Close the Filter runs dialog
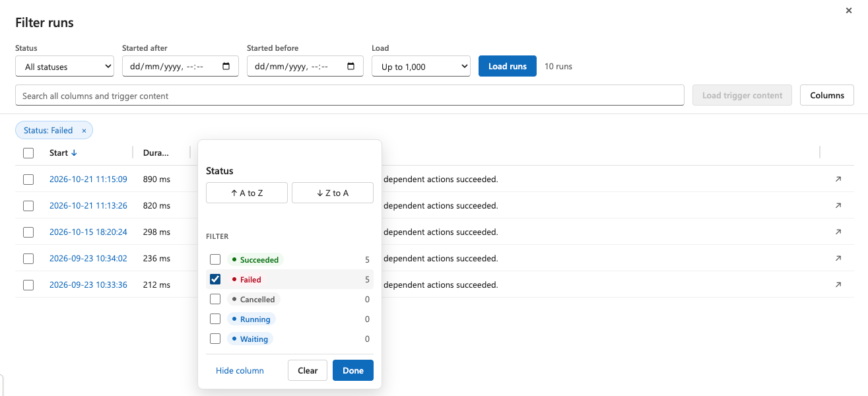868x396 pixels. click(849, 11)
